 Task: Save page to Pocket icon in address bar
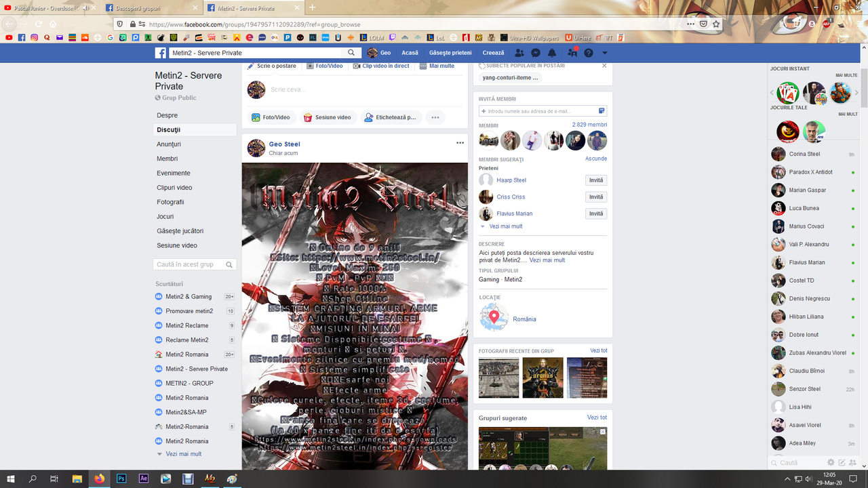click(703, 24)
